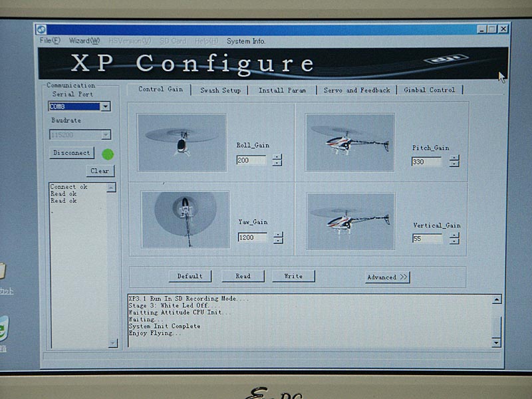Increase Roll_Gain with the up stepper arrow

point(277,157)
